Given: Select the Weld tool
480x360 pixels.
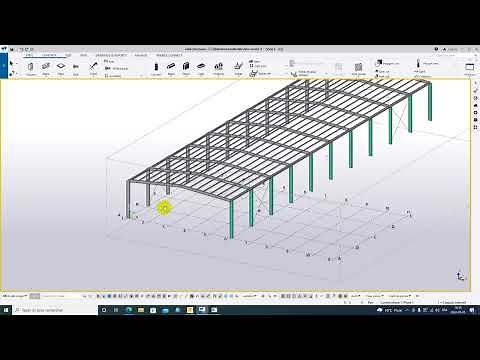Looking at the screenshot, I should (x=93, y=68).
